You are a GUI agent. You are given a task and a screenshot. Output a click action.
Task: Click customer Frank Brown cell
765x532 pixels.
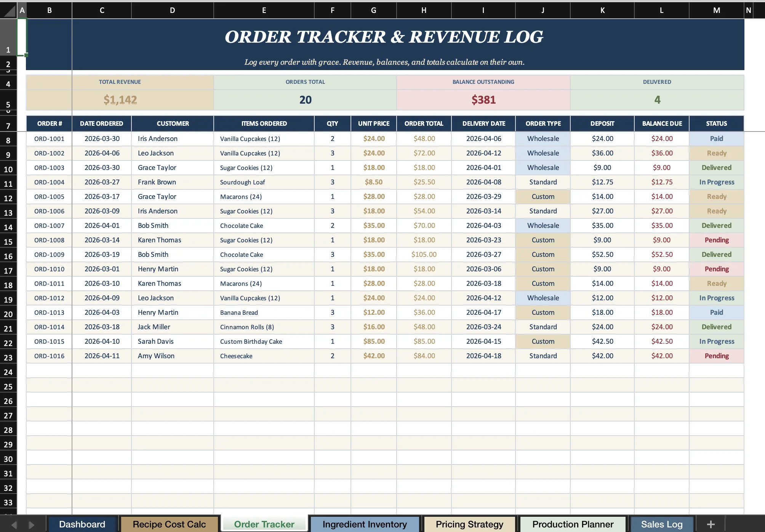click(173, 182)
